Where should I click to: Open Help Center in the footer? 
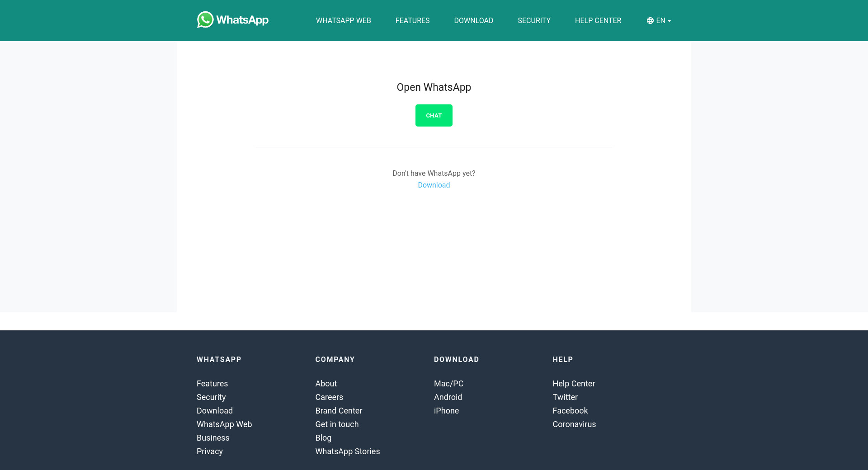(574, 384)
